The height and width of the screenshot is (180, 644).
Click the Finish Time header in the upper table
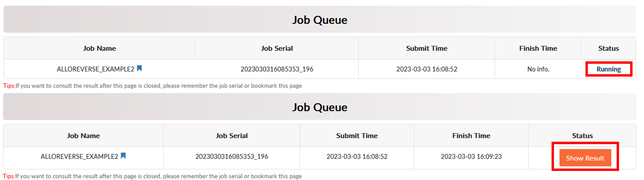[x=538, y=48]
